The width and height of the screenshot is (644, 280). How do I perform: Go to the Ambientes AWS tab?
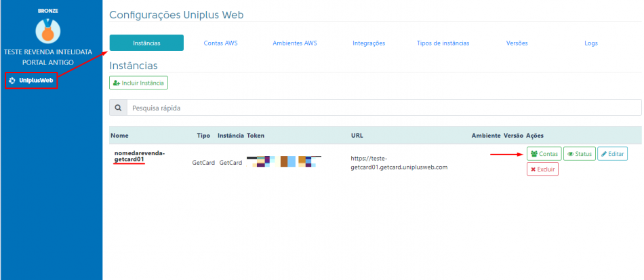pyautogui.click(x=294, y=43)
